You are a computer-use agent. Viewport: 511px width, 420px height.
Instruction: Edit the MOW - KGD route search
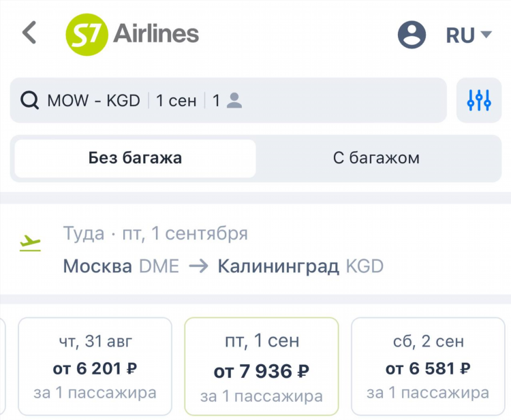tap(94, 100)
